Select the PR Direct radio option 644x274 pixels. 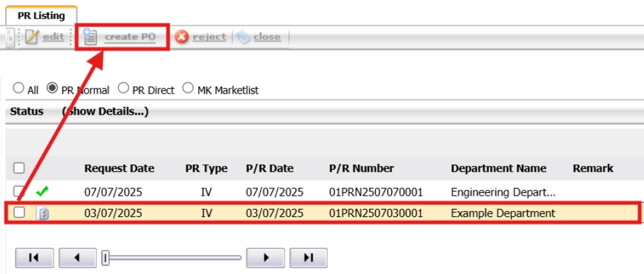[123, 88]
